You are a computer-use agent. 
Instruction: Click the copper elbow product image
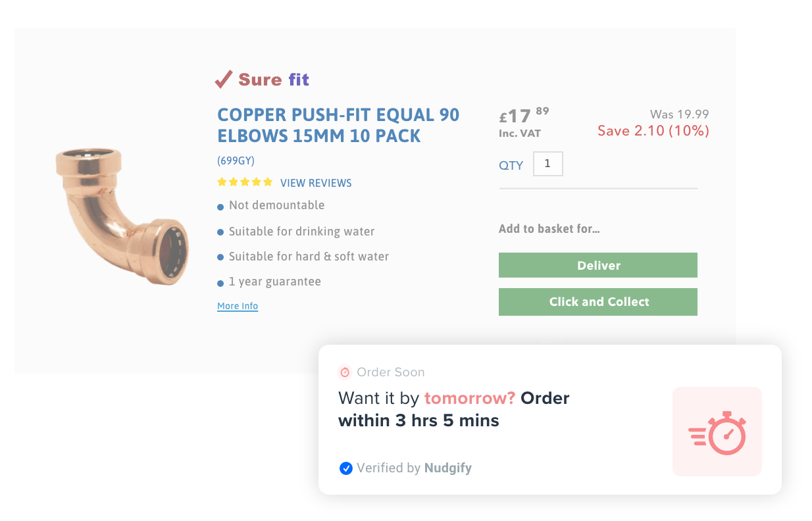[122, 216]
